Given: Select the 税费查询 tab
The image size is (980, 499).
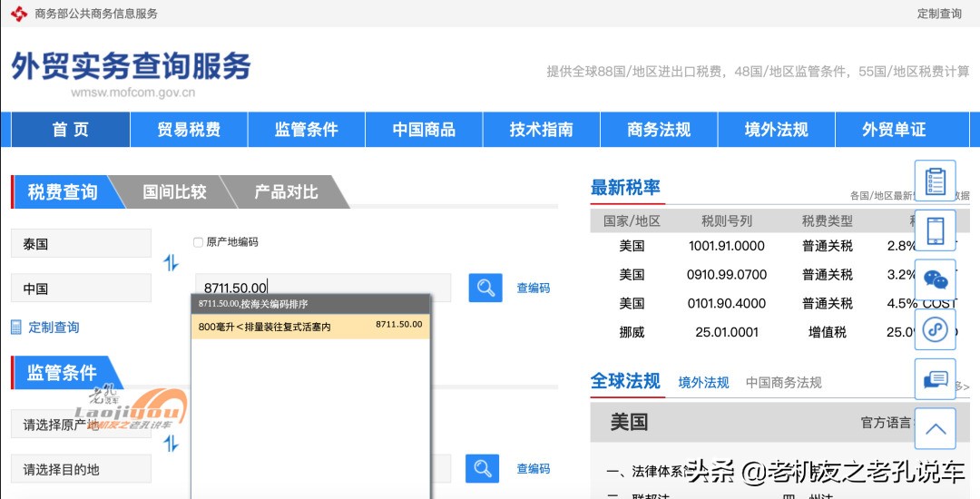Looking at the screenshot, I should [63, 191].
